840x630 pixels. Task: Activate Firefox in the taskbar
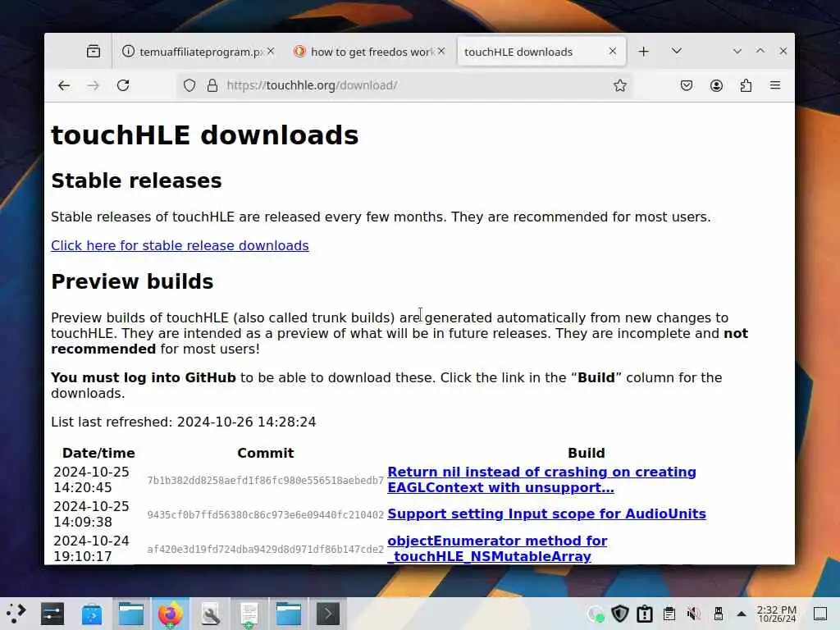click(x=171, y=614)
